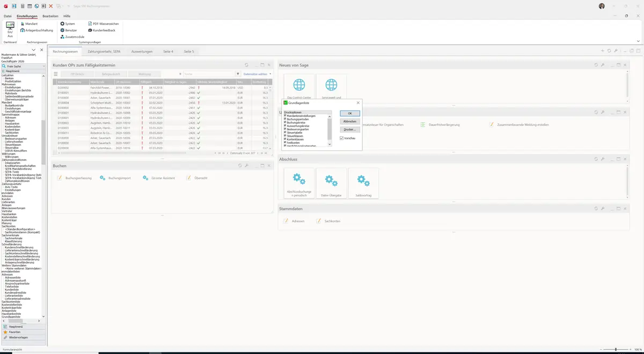
Task: Select Sachkontenliste in the navigation tree
Action: [11, 301]
